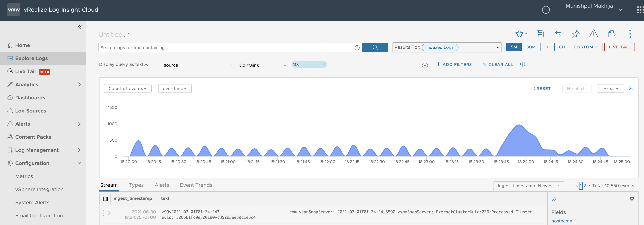Remove the source filter row minus icon

425,65
